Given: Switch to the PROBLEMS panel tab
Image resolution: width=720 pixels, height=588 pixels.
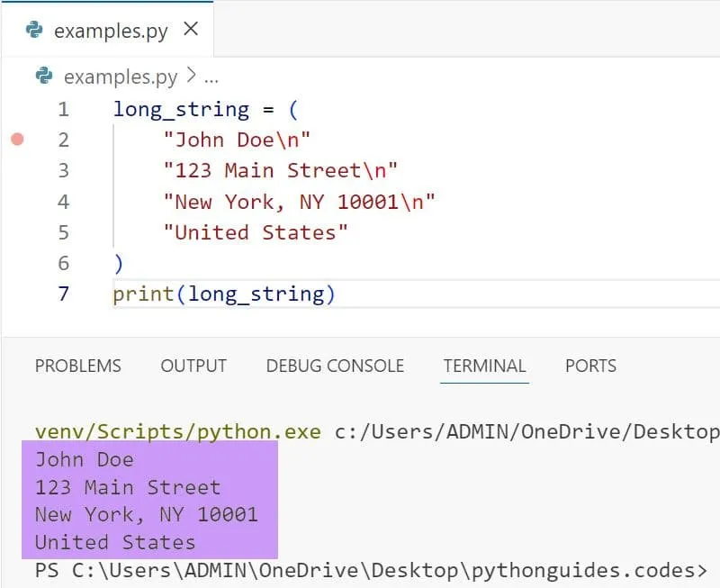Looking at the screenshot, I should 77,366.
